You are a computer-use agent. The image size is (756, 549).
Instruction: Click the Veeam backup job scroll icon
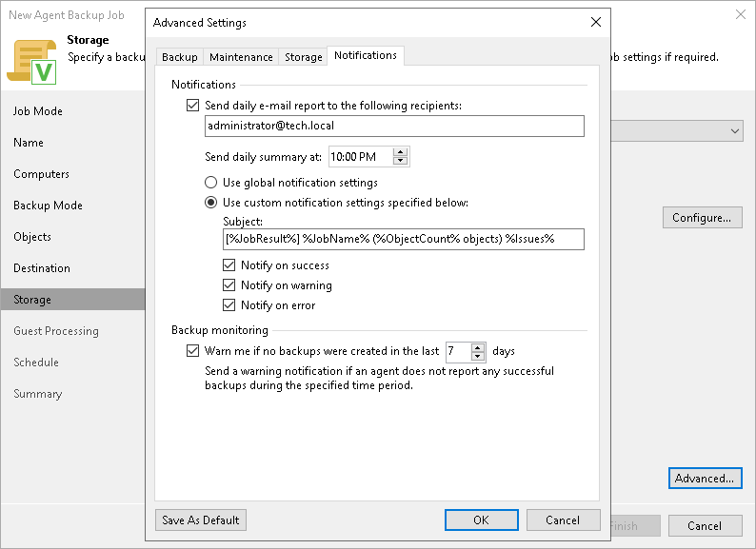31,62
